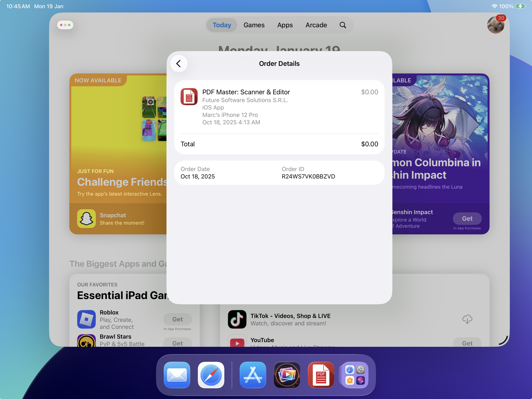This screenshot has width=532, height=399.
Task: Open the PDF app in dock
Action: point(321,375)
